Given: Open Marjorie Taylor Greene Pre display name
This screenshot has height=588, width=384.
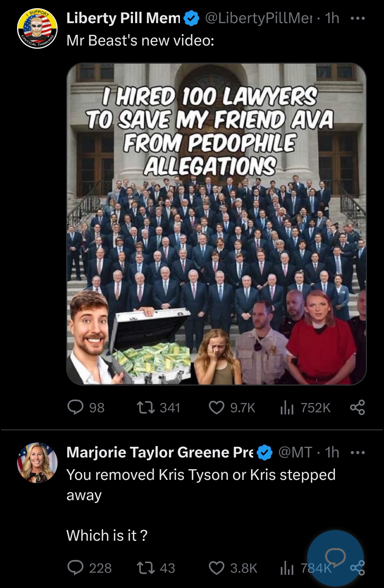Looking at the screenshot, I should (x=160, y=452).
